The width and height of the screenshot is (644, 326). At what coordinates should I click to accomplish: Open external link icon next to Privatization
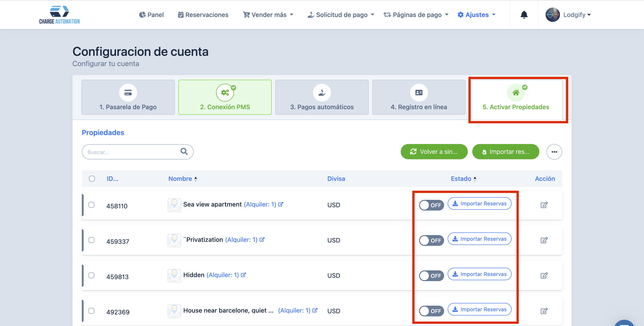click(x=262, y=240)
